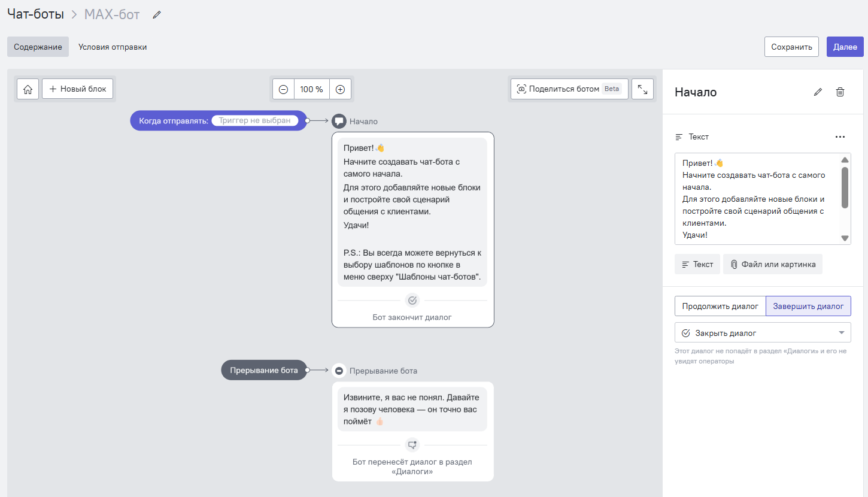Delete the Начало block with trash icon

tap(840, 92)
